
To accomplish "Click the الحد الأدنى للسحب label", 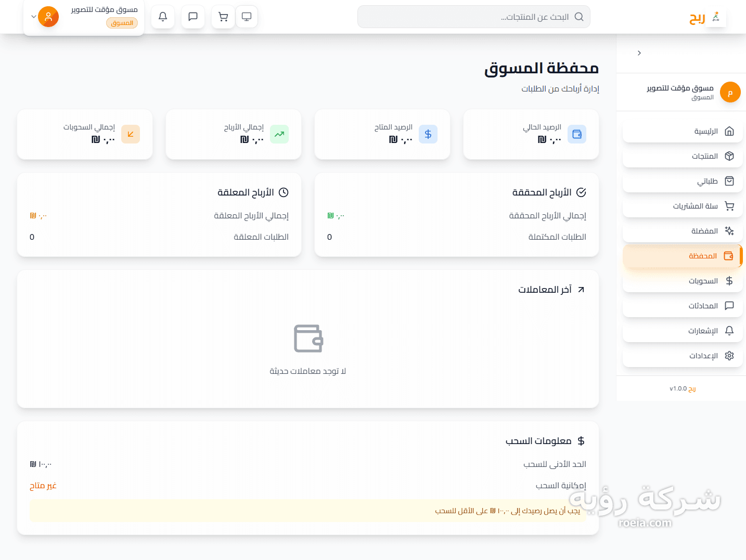I will [x=555, y=464].
